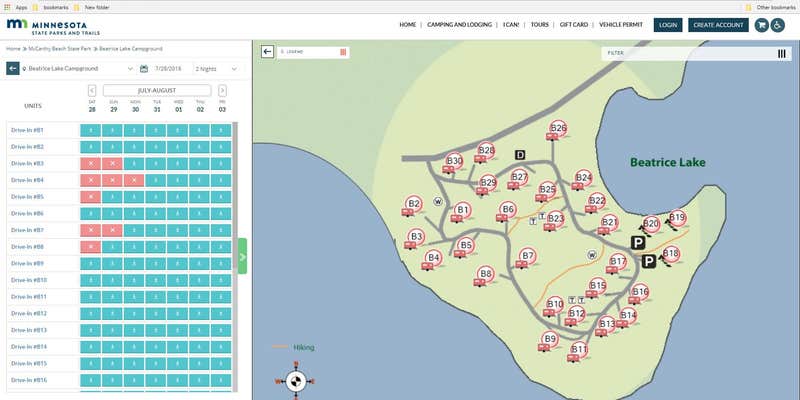Viewport: 800px width, 400px height.
Task: Click the accessibility wheelchair icon
Action: click(778, 25)
